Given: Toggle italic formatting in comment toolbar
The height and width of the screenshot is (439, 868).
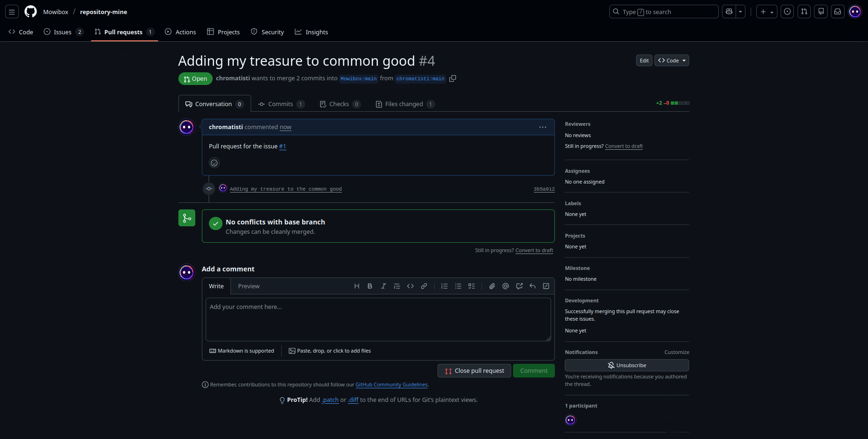Looking at the screenshot, I should (x=384, y=286).
